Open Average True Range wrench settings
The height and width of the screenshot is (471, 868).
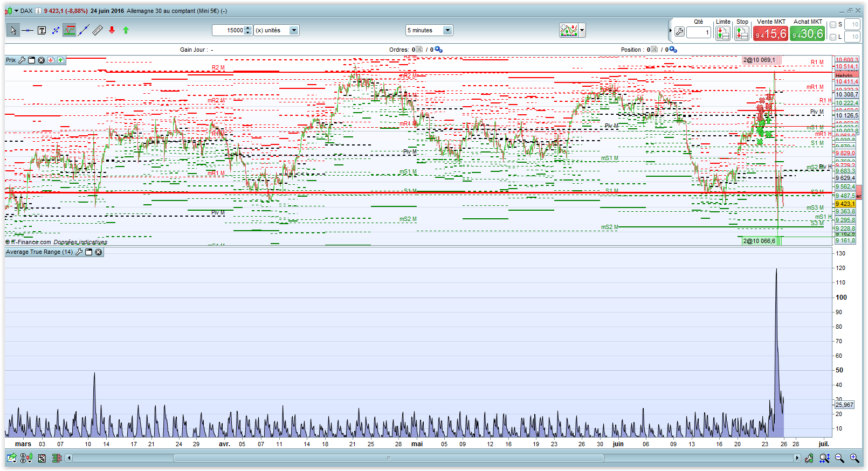tap(79, 252)
